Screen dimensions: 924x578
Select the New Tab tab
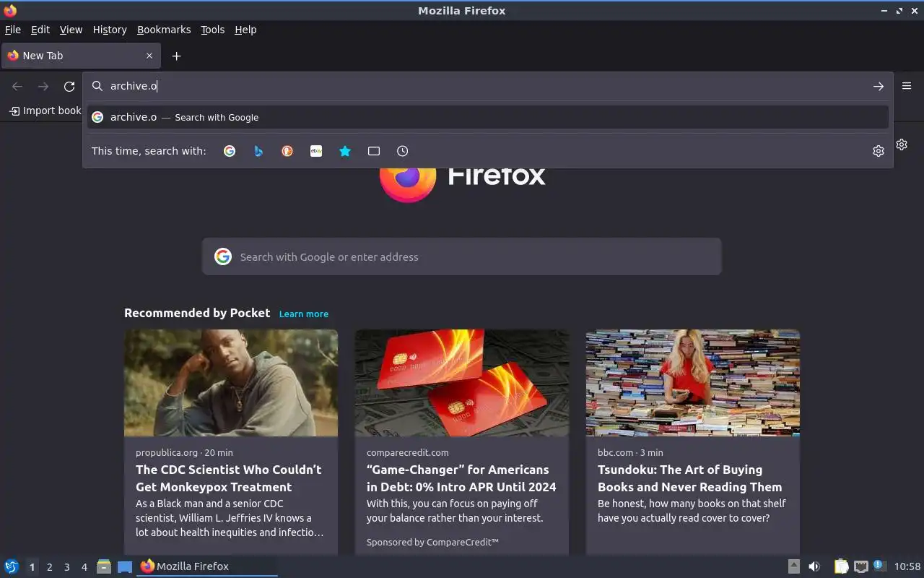pyautogui.click(x=81, y=56)
